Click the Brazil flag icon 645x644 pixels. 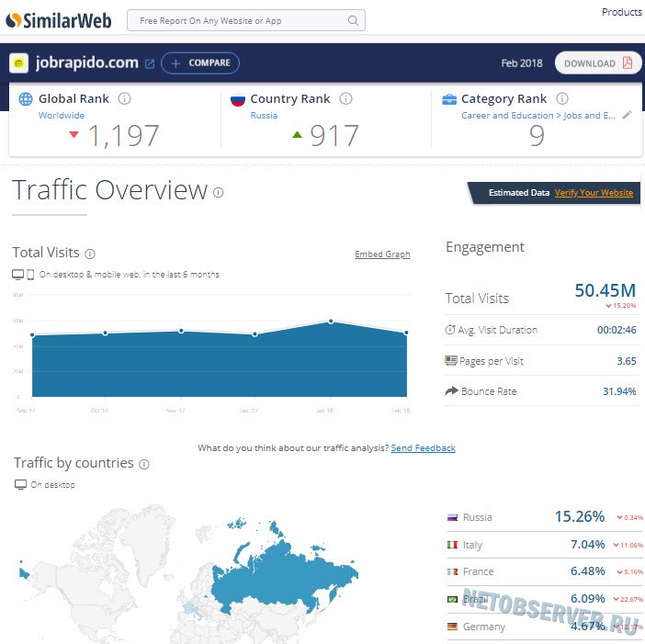click(452, 599)
